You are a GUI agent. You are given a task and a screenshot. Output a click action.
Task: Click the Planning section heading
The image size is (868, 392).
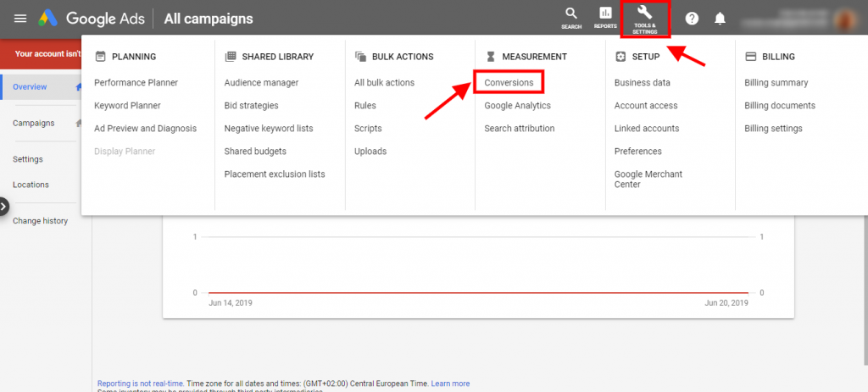[125, 57]
